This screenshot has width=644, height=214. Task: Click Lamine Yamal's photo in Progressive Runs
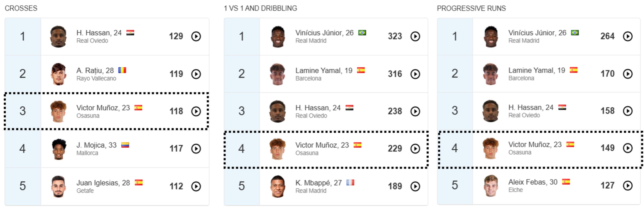coord(491,74)
